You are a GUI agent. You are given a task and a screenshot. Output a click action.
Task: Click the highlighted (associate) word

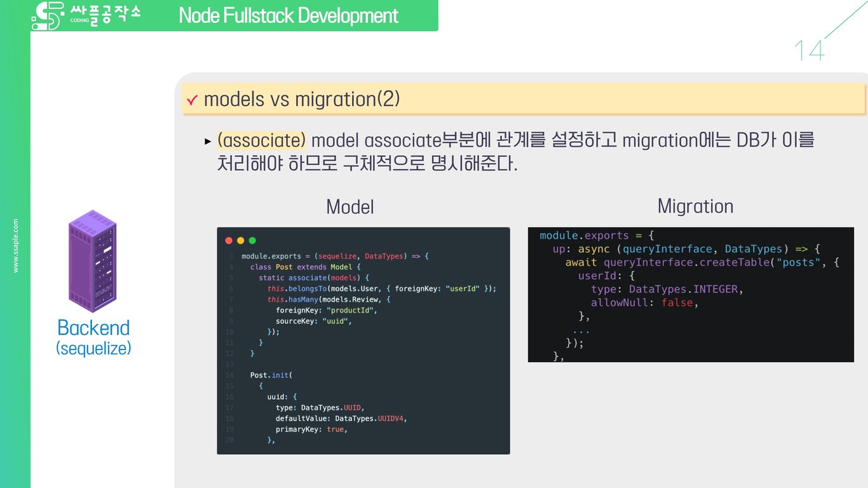click(262, 140)
